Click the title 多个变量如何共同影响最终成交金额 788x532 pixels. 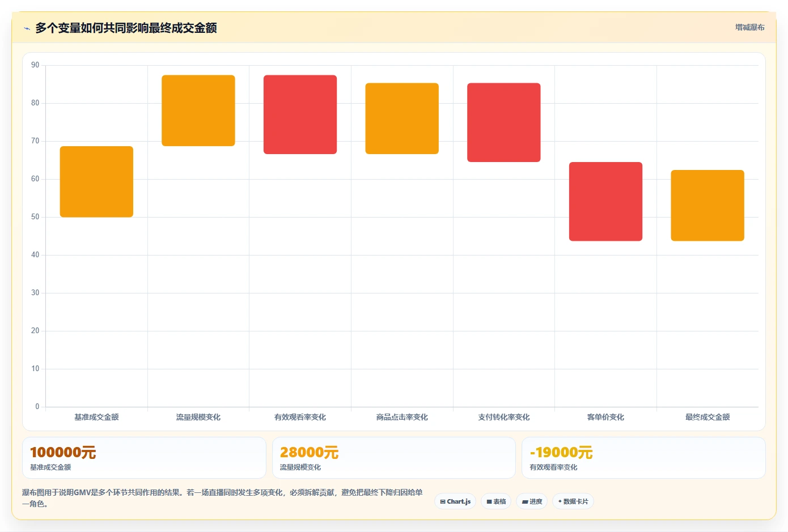pyautogui.click(x=126, y=28)
